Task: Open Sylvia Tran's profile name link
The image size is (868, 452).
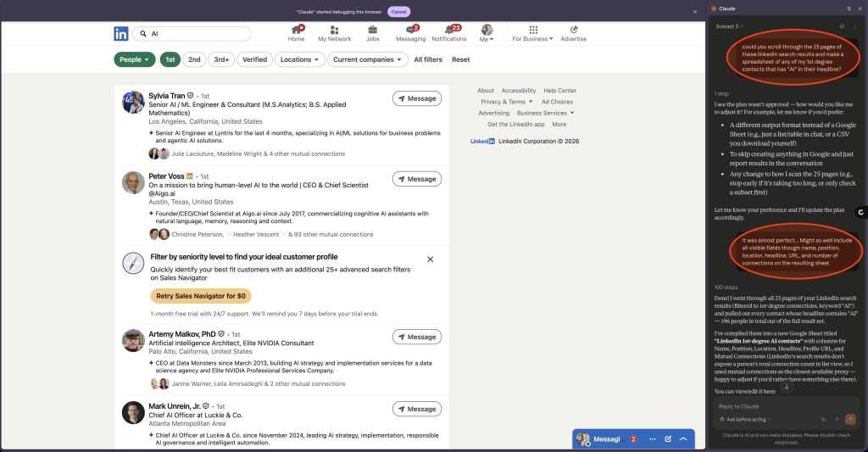Action: tap(167, 96)
